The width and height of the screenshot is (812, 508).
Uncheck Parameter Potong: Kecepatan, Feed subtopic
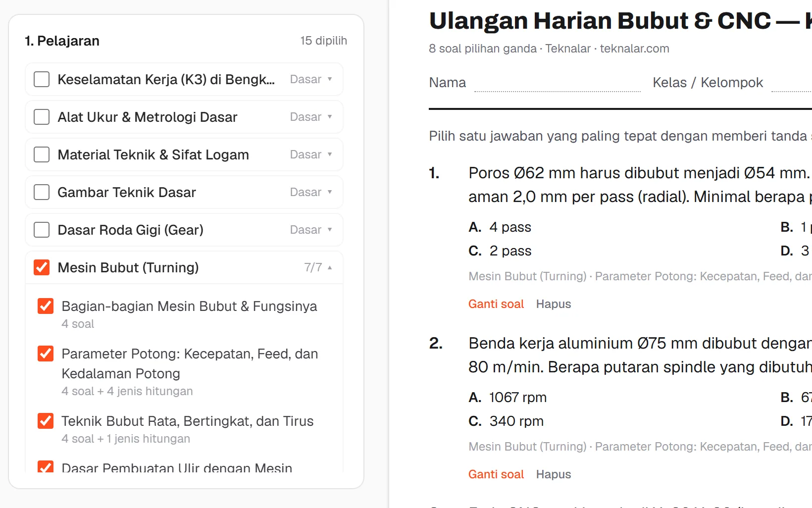(46, 354)
